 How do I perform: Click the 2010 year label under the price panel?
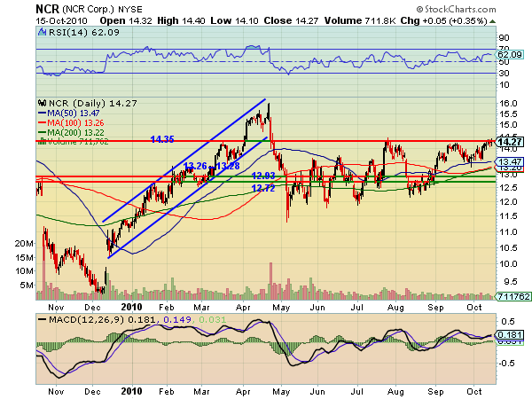131,307
